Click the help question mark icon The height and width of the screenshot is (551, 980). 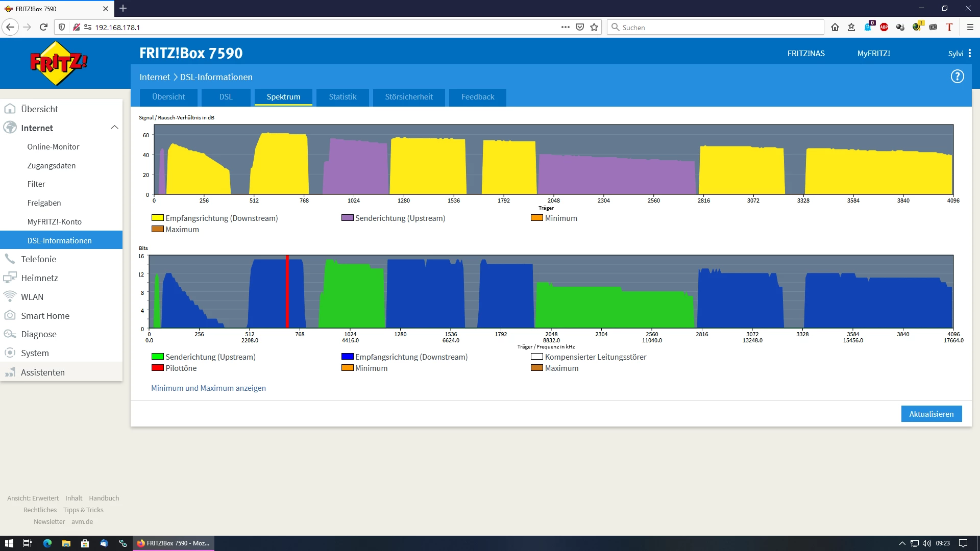click(957, 77)
